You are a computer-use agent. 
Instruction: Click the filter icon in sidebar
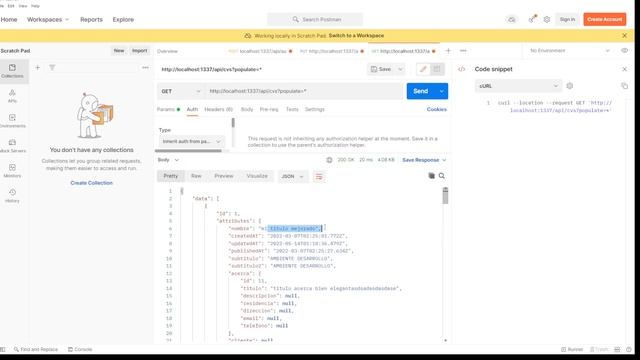(x=52, y=67)
